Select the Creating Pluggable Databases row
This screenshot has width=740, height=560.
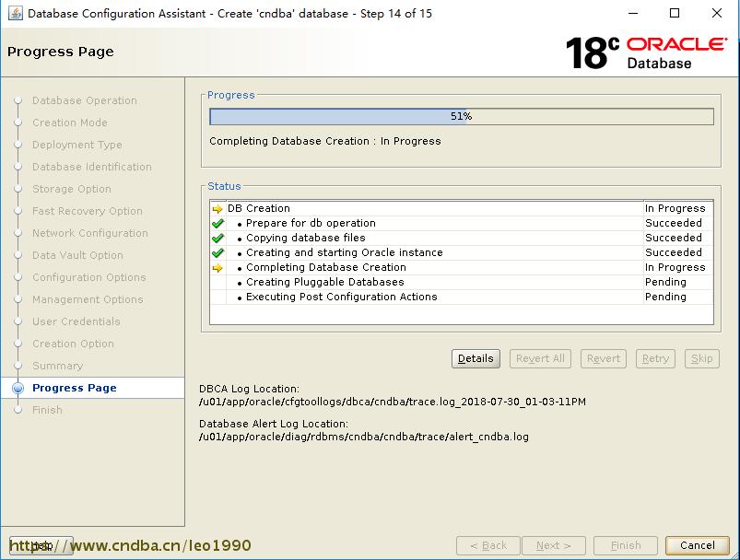[462, 282]
